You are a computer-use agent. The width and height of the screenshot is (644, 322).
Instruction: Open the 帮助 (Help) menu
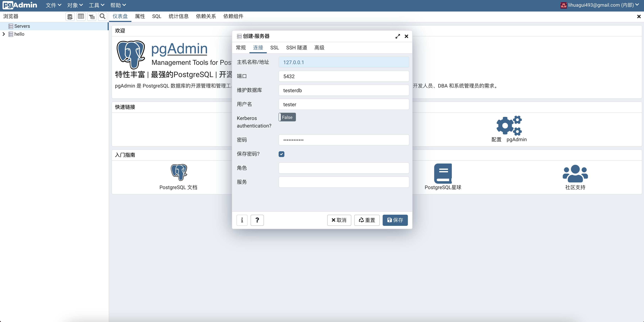118,5
